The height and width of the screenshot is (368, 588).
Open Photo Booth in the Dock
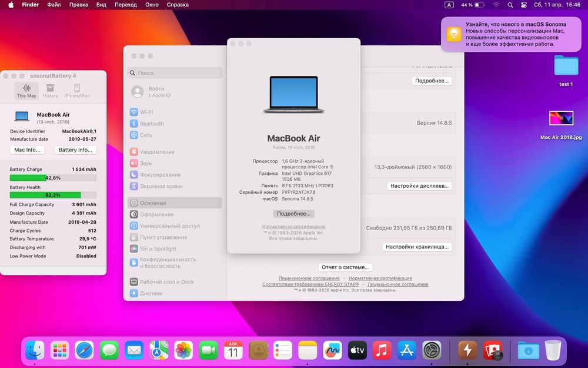(x=492, y=351)
